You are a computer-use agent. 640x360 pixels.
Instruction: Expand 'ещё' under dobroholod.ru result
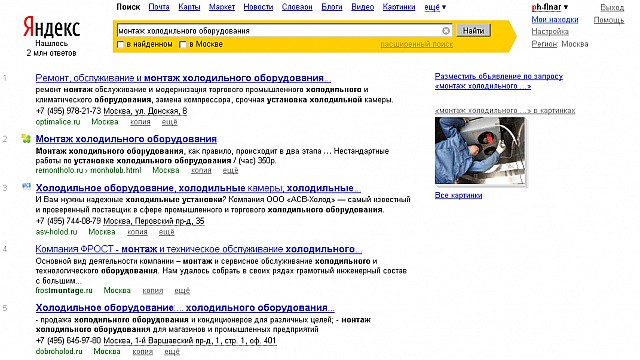[172, 351]
